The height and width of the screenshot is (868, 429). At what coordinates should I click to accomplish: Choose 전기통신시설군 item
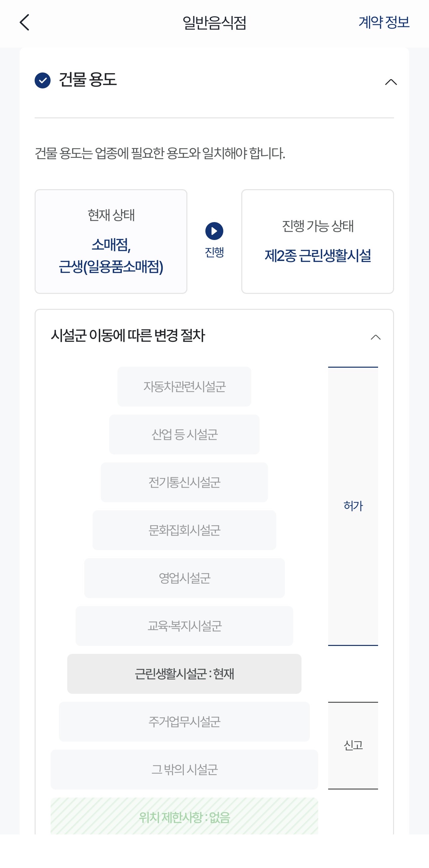pyautogui.click(x=184, y=482)
